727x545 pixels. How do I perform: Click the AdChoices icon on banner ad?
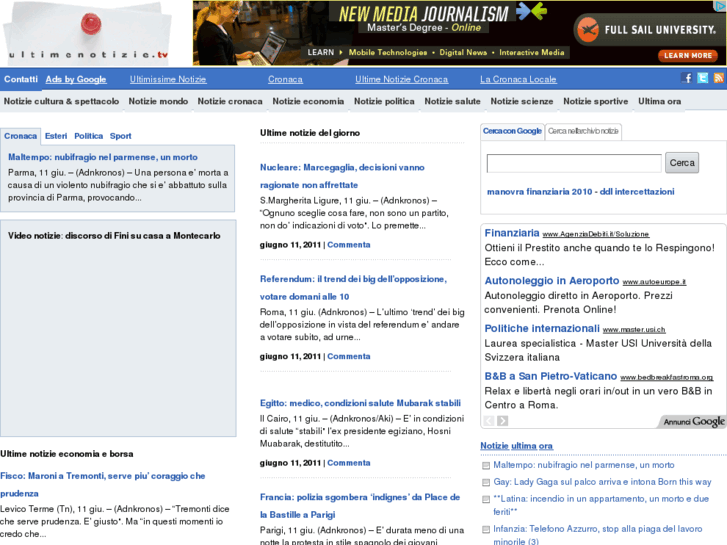coord(721,6)
